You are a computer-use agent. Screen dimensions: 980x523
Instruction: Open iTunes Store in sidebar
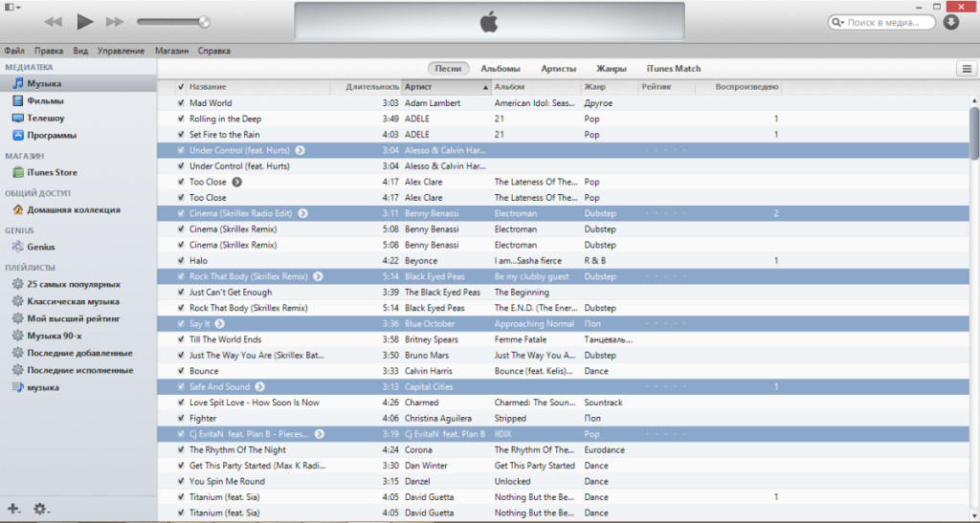(x=52, y=172)
